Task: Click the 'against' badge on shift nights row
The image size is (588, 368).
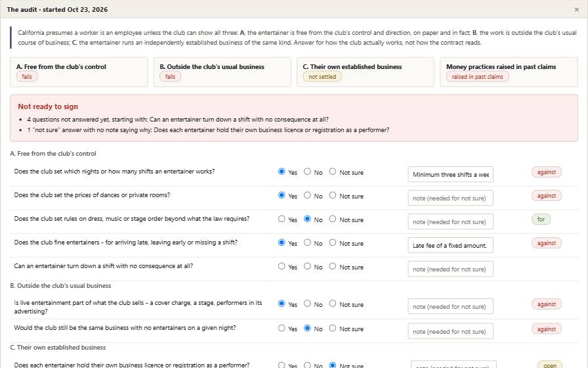Action: [547, 172]
